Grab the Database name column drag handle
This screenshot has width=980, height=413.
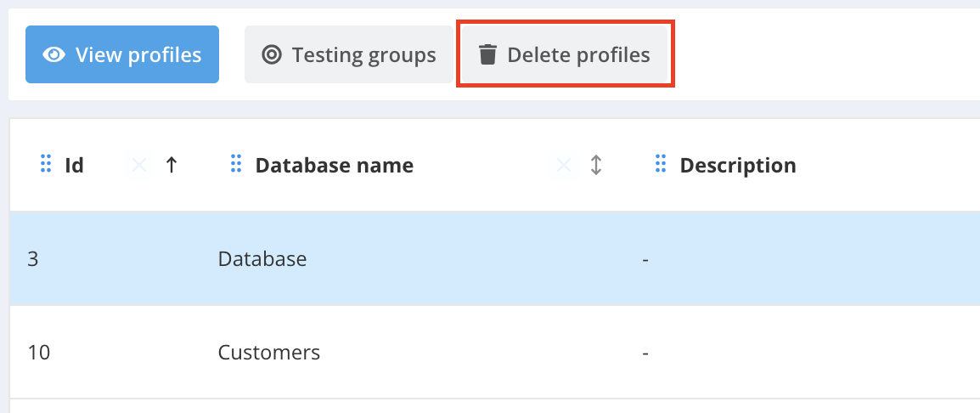236,165
